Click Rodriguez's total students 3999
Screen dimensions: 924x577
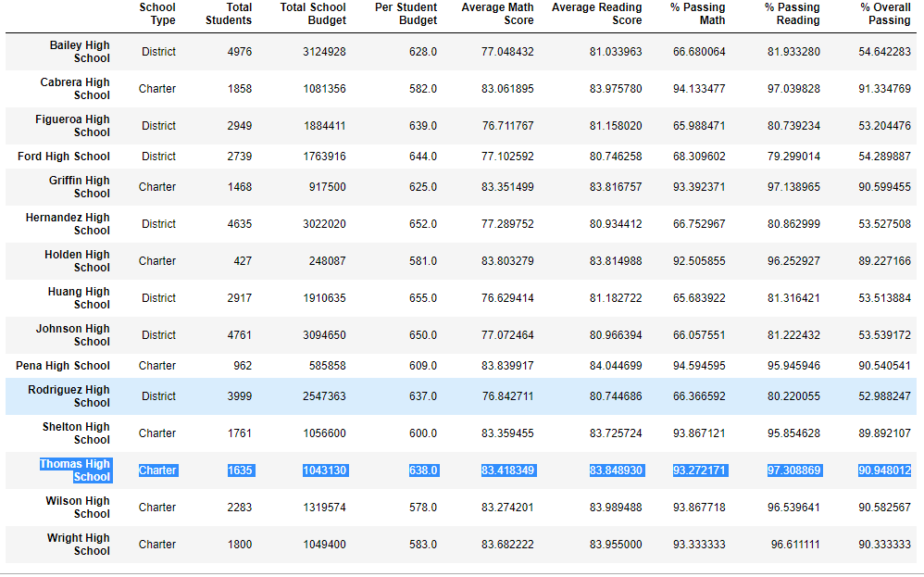[240, 396]
